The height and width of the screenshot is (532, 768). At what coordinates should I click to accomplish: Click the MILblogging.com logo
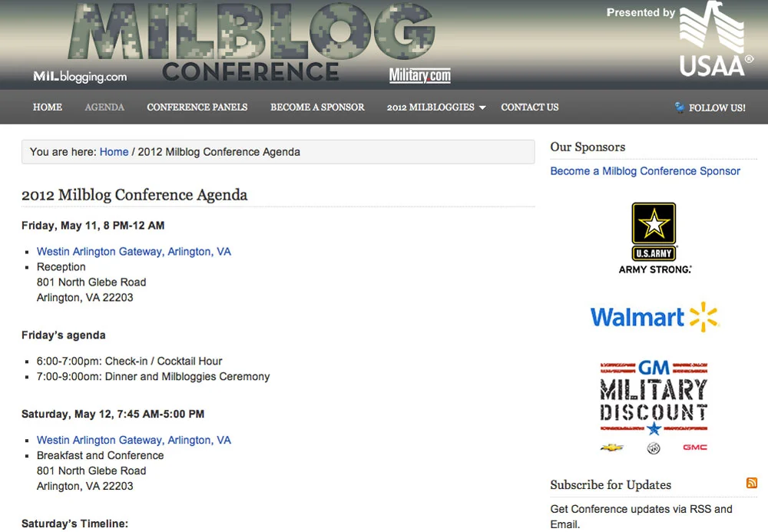coord(80,76)
